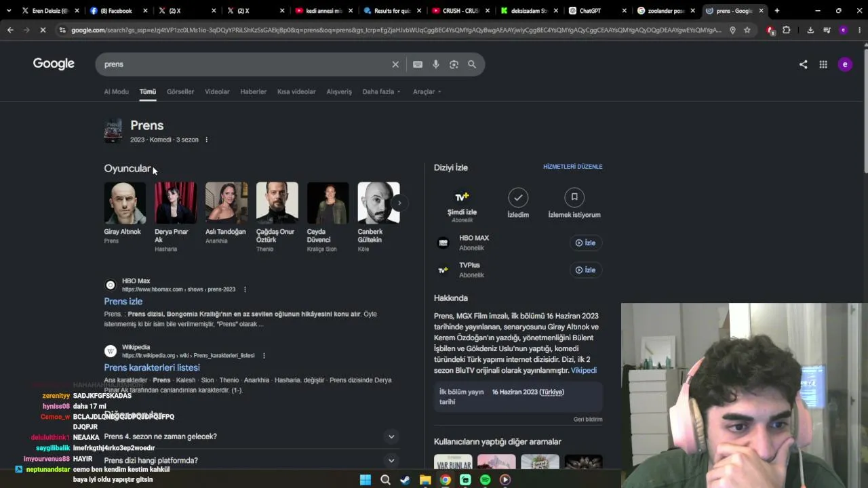The height and width of the screenshot is (488, 868).
Task: Click İzle button for HBO MAX
Action: [x=585, y=243]
